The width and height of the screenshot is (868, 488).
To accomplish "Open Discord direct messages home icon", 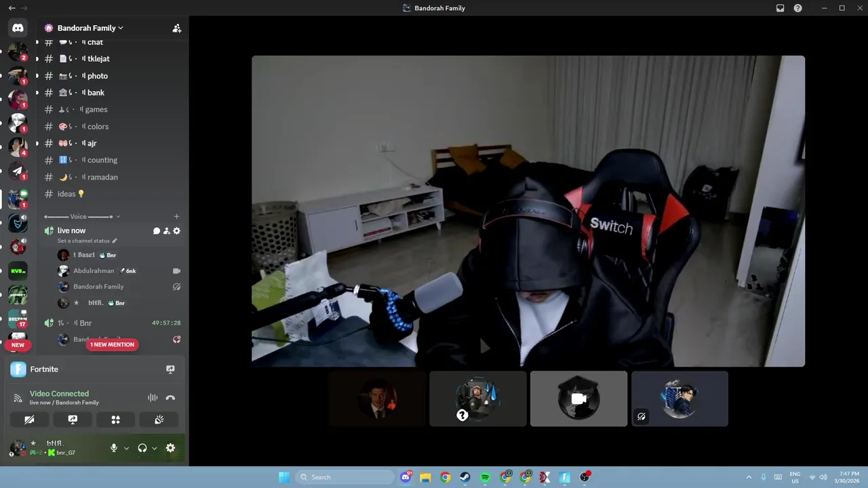I will click(x=18, y=28).
